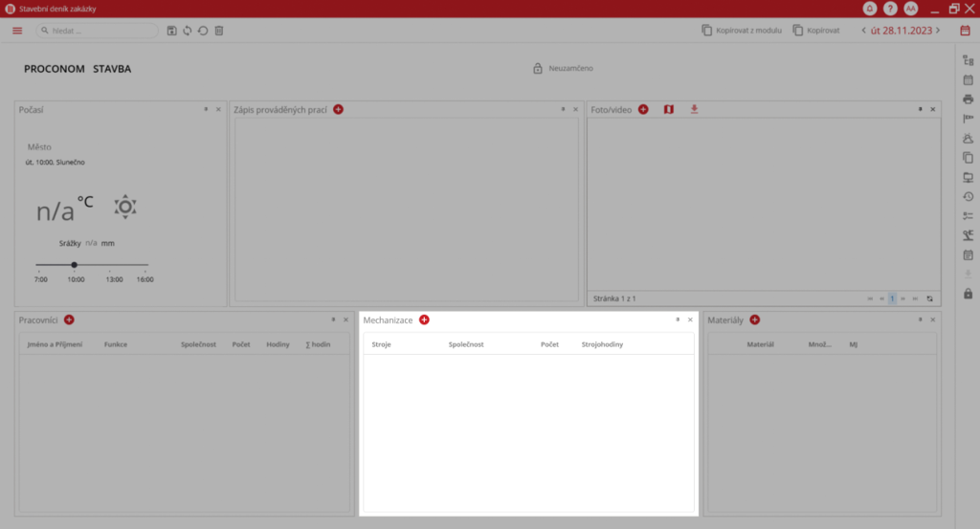This screenshot has height=529, width=980.
Task: Click the trash delete icon in toolbar
Action: coord(219,31)
